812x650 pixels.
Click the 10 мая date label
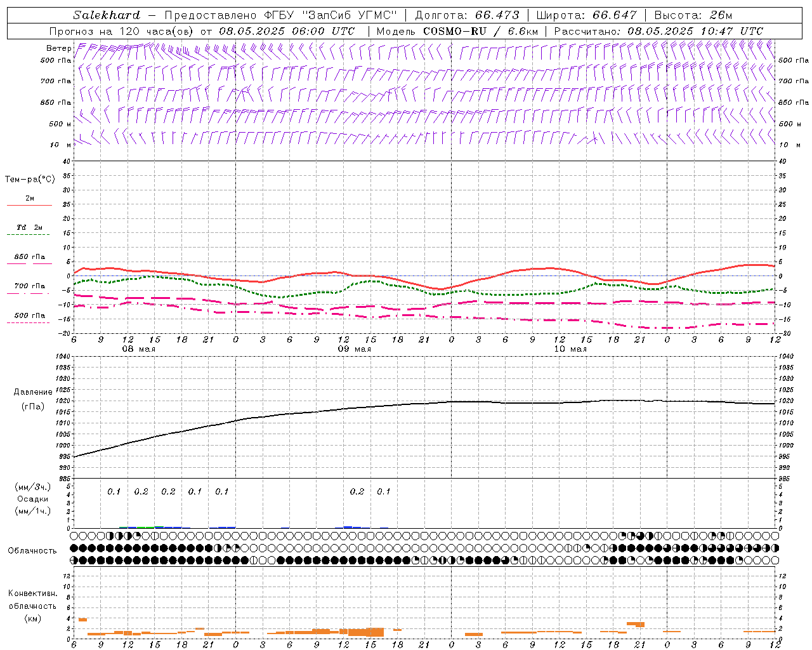point(570,349)
